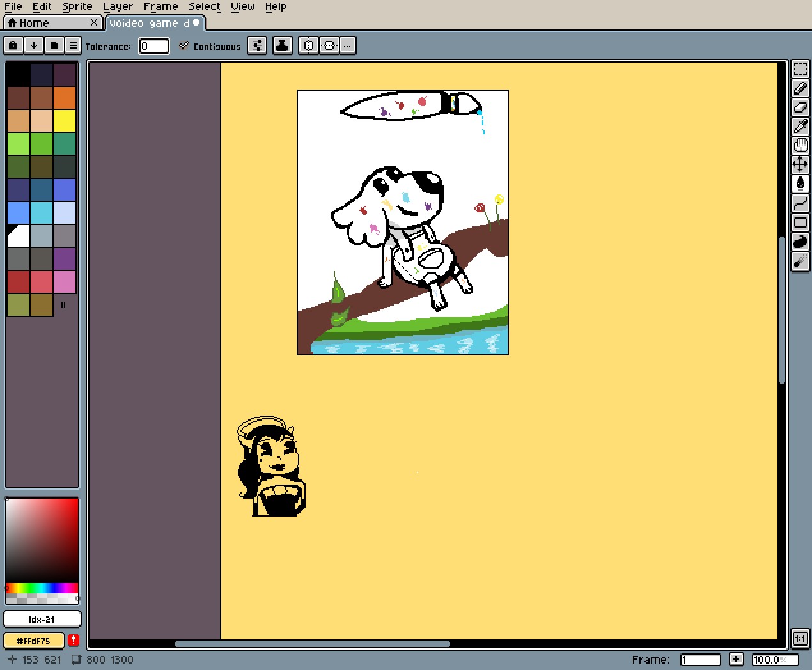Image resolution: width=812 pixels, height=670 pixels.
Task: Open the Edit menu
Action: click(x=42, y=6)
